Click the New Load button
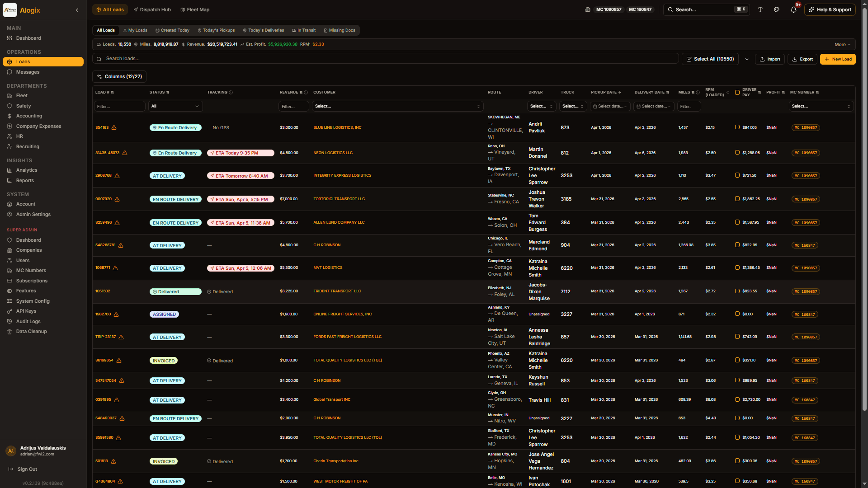868x488 pixels. (838, 59)
